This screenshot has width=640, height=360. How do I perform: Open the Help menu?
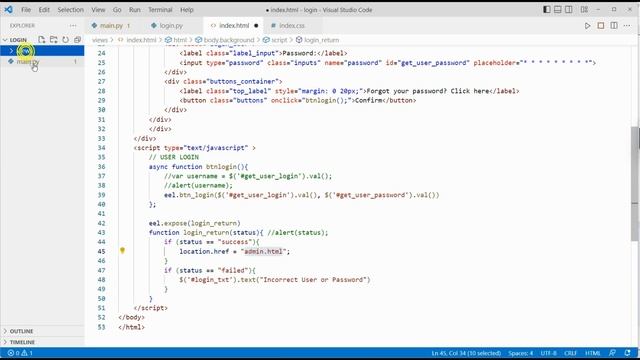click(x=187, y=9)
